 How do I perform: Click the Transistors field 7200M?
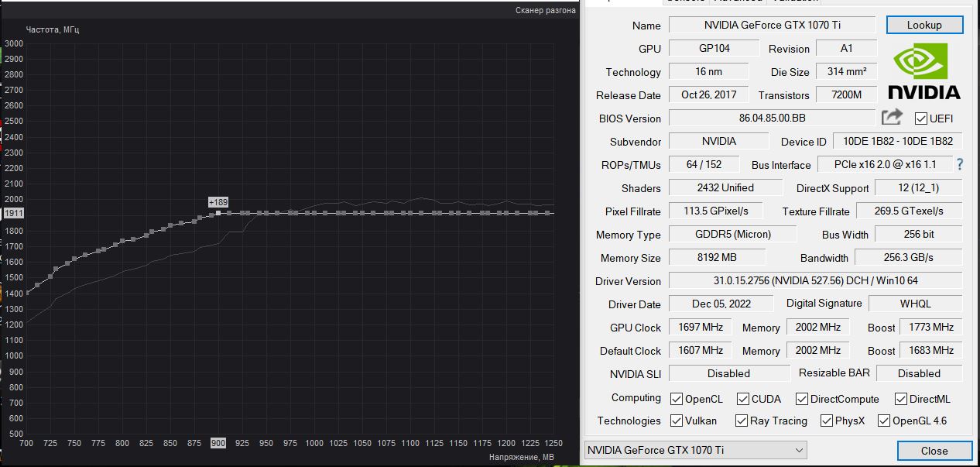847,94
